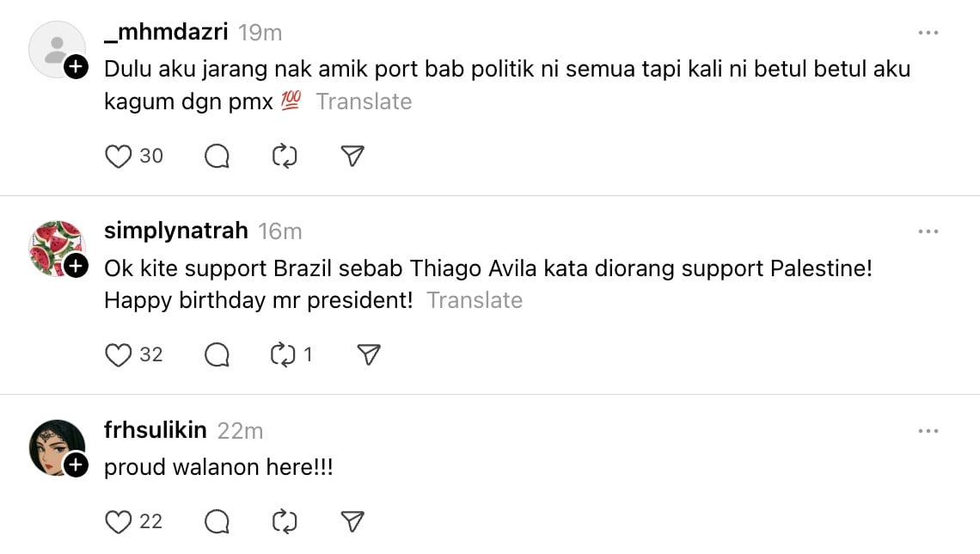Open simplynatrah's profile via username
Viewport: 980px width, 554px height.
175,231
